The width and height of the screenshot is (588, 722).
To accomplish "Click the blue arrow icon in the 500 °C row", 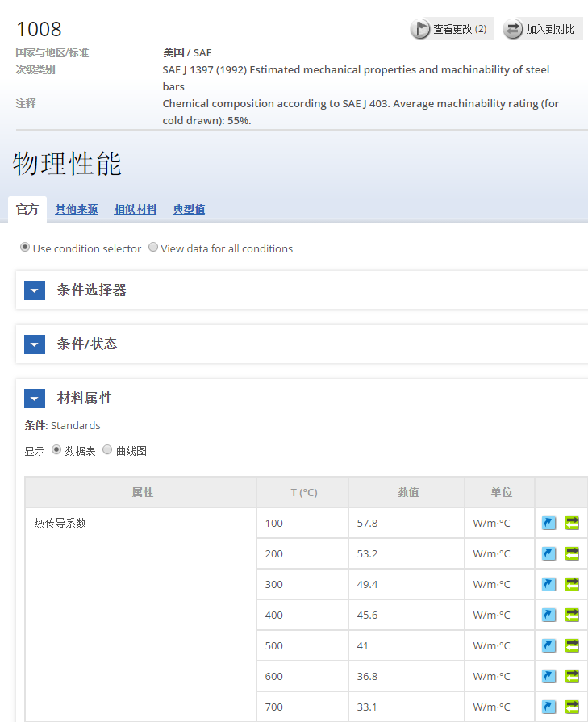I will [549, 645].
